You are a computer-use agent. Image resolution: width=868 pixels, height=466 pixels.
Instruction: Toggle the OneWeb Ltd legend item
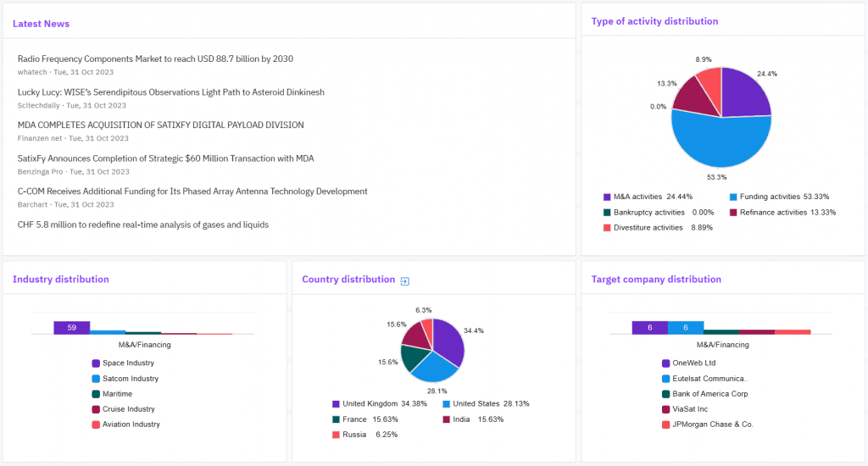[693, 363]
